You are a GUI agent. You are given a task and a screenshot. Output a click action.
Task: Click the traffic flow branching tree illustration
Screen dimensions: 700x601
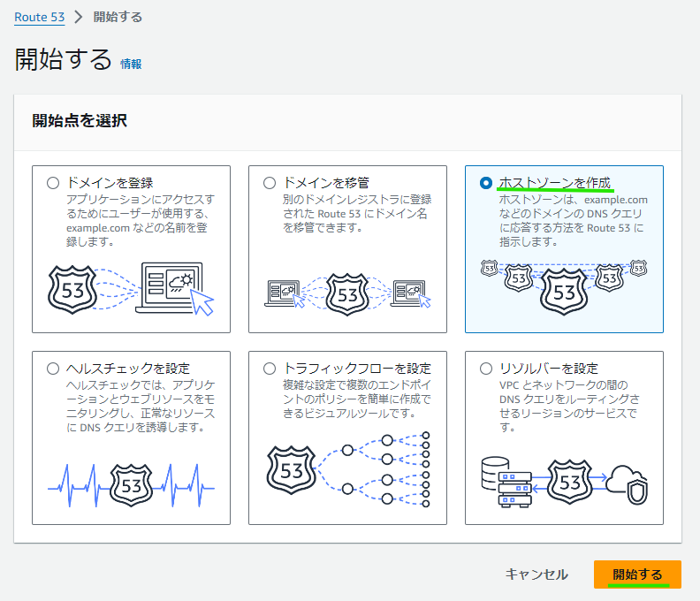click(x=348, y=469)
